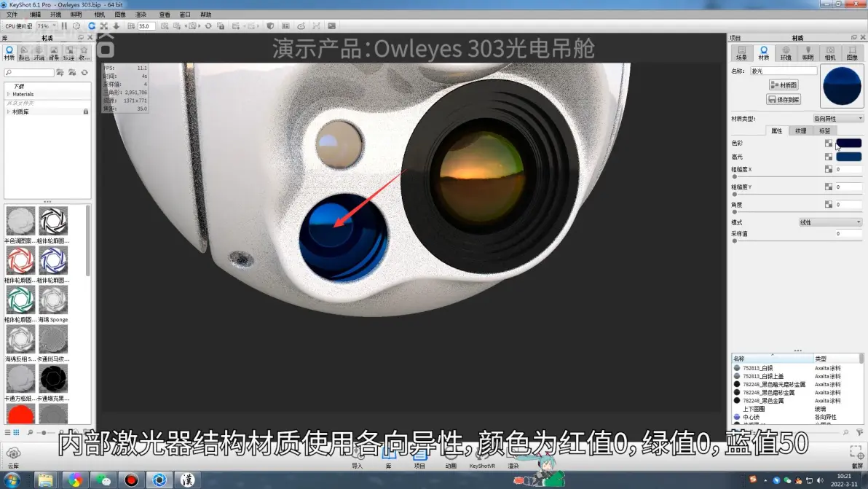Open the 色彩 dark blue color swatch
868x489 pixels.
point(848,143)
